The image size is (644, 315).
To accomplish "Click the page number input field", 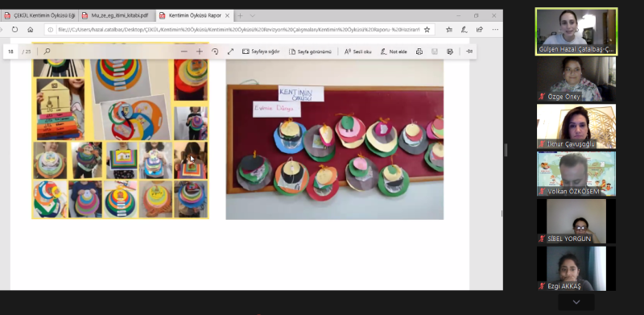I will (10, 52).
